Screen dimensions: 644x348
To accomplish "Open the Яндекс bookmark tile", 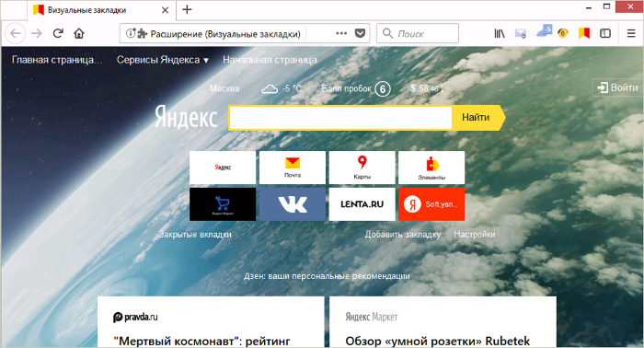I will point(223,168).
